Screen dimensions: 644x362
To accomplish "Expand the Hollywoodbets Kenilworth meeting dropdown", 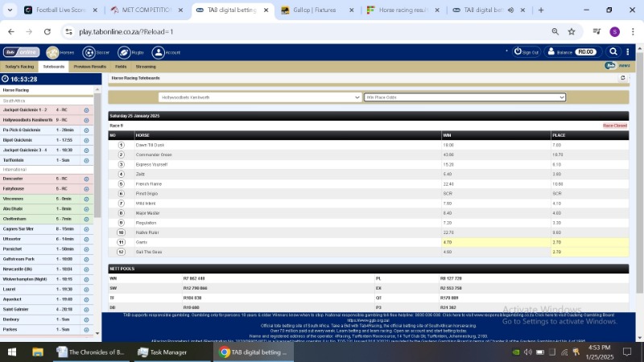I will click(x=259, y=97).
